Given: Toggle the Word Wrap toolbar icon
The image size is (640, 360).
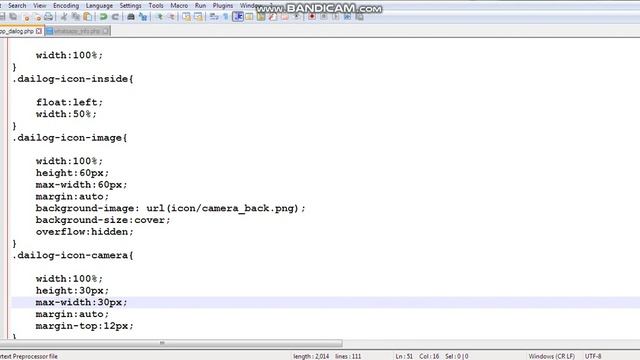Looking at the screenshot, I should pyautogui.click(x=214, y=17).
